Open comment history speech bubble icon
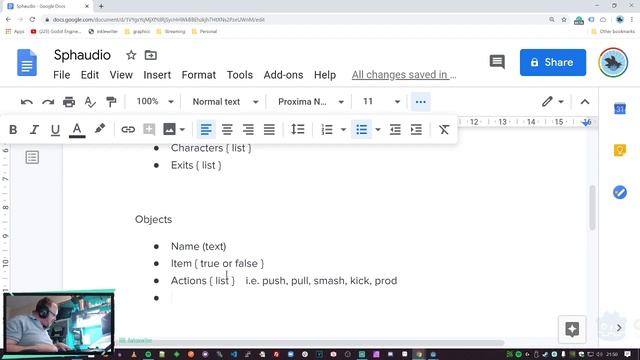The height and width of the screenshot is (360, 640). (497, 62)
